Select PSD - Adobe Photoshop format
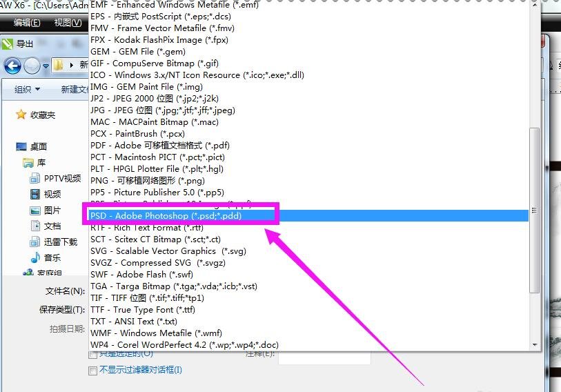561x392 pixels. (308, 216)
